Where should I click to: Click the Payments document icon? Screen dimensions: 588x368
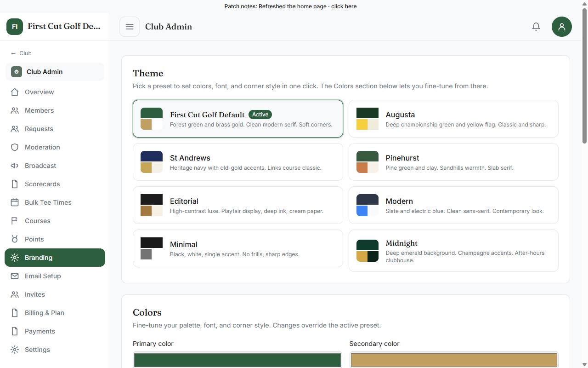15,331
